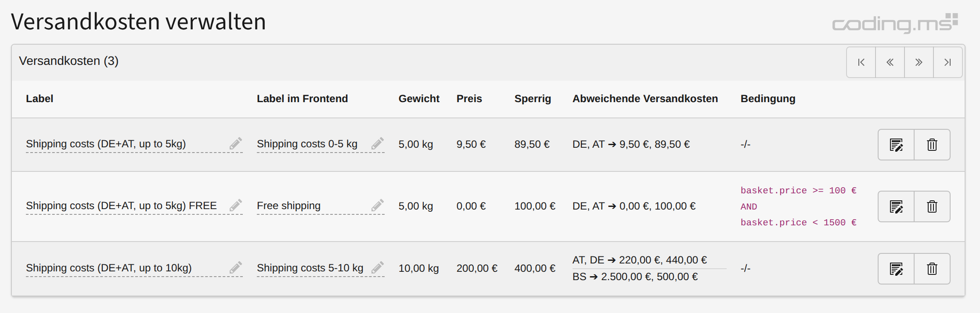
Task: Edit the 'up to 5kg' shipping cost record
Action: tap(896, 145)
